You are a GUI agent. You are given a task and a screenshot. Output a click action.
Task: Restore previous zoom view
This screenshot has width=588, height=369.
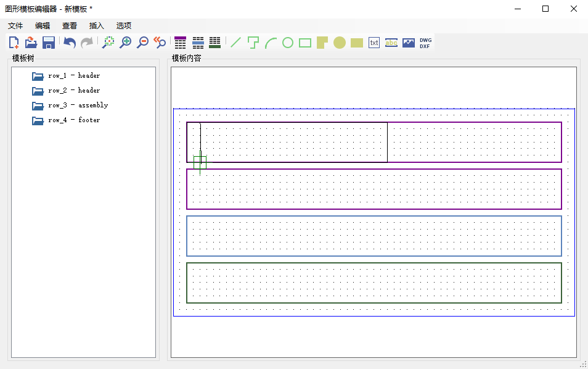click(160, 43)
